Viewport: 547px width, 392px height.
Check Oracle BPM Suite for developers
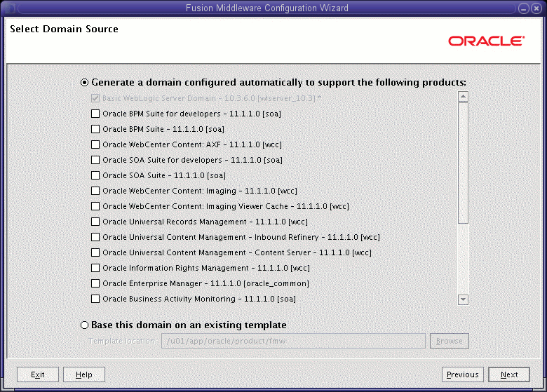coord(95,114)
